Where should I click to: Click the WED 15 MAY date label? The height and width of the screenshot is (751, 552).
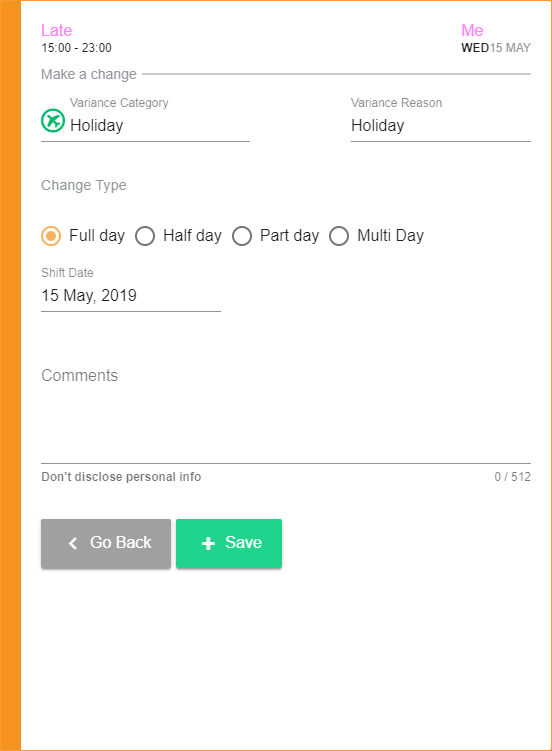pyautogui.click(x=496, y=48)
